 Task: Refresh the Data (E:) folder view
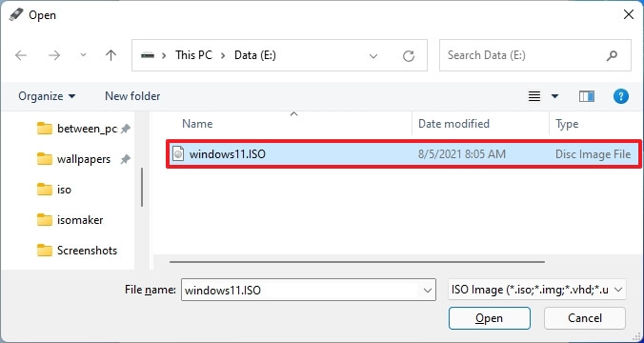409,55
